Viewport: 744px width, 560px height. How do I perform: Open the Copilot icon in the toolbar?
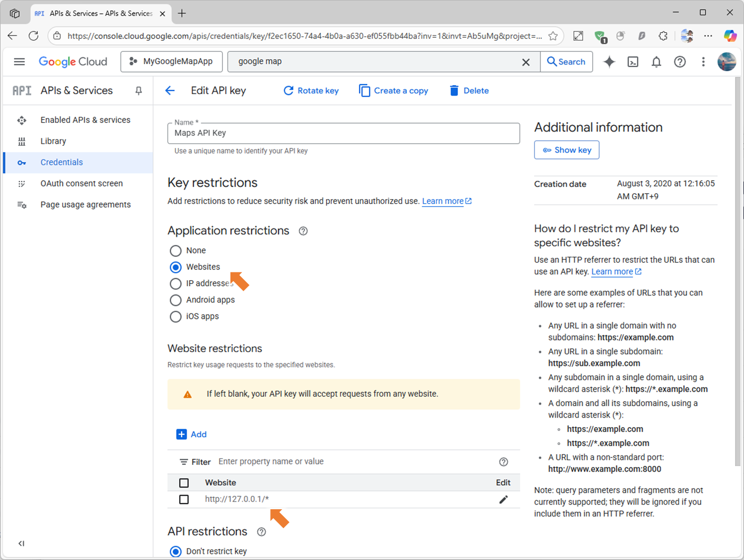pos(730,36)
